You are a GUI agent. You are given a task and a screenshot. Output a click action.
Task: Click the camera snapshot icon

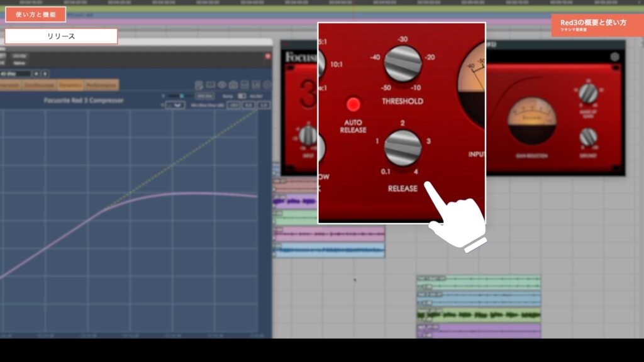pos(233,85)
